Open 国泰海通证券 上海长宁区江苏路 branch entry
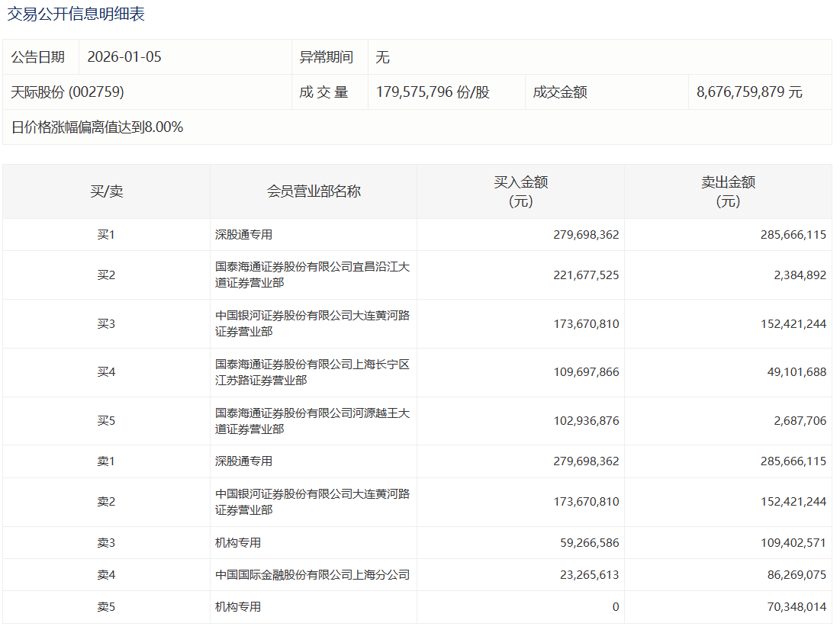The image size is (840, 633). coord(312,372)
